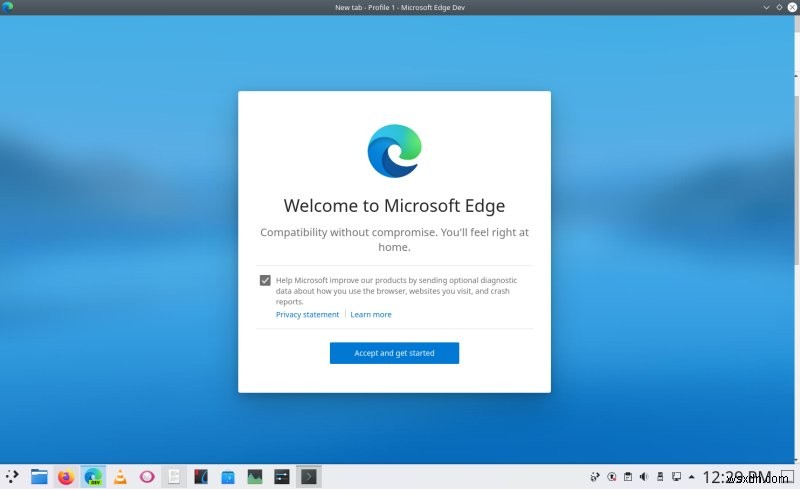The height and width of the screenshot is (489, 800).
Task: Switch to Microsoft Edge Dev in the taskbar
Action: (x=93, y=477)
